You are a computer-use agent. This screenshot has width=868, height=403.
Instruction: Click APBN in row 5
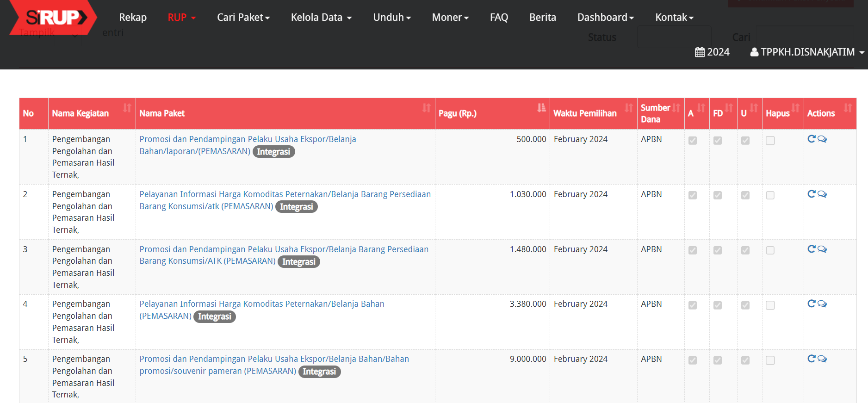pyautogui.click(x=651, y=359)
